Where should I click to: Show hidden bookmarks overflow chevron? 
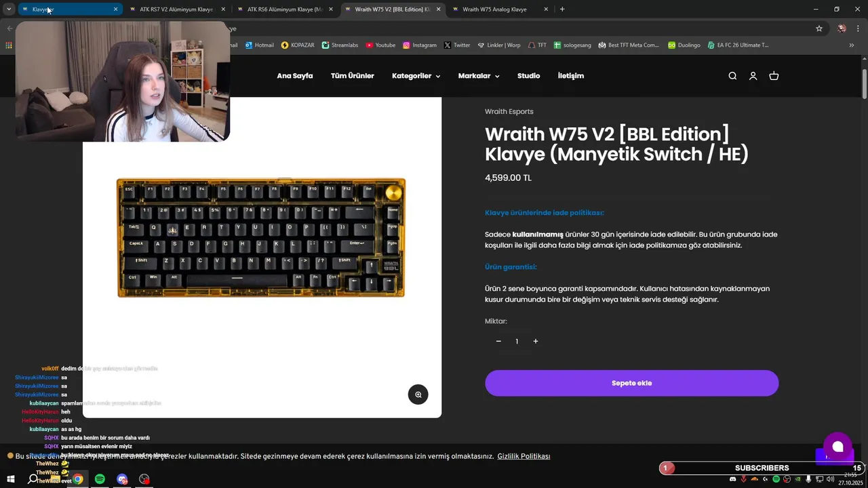point(852,45)
